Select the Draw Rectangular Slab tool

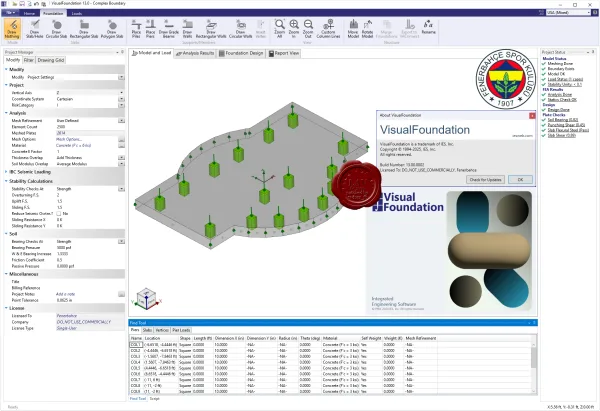[x=84, y=29]
